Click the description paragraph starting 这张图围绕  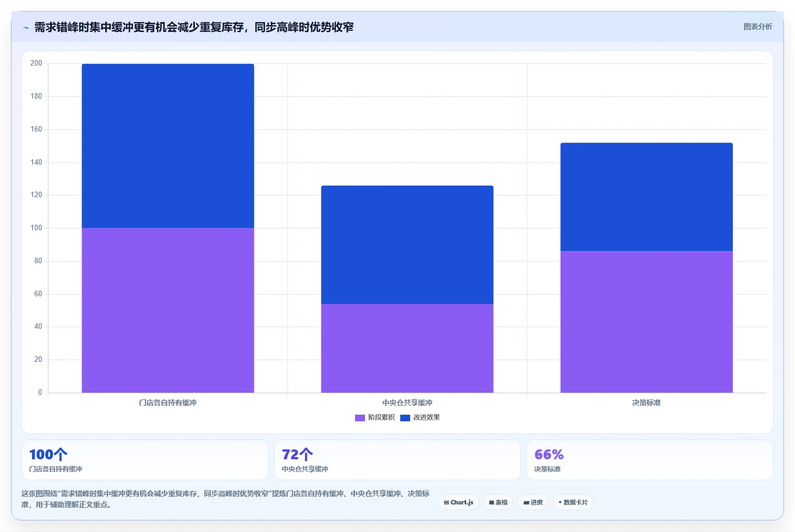tap(226, 499)
